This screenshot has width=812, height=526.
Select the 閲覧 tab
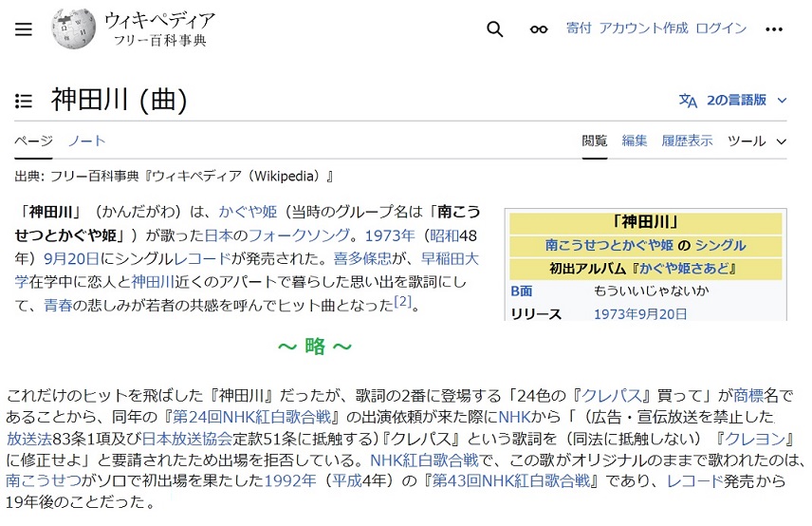pos(594,141)
